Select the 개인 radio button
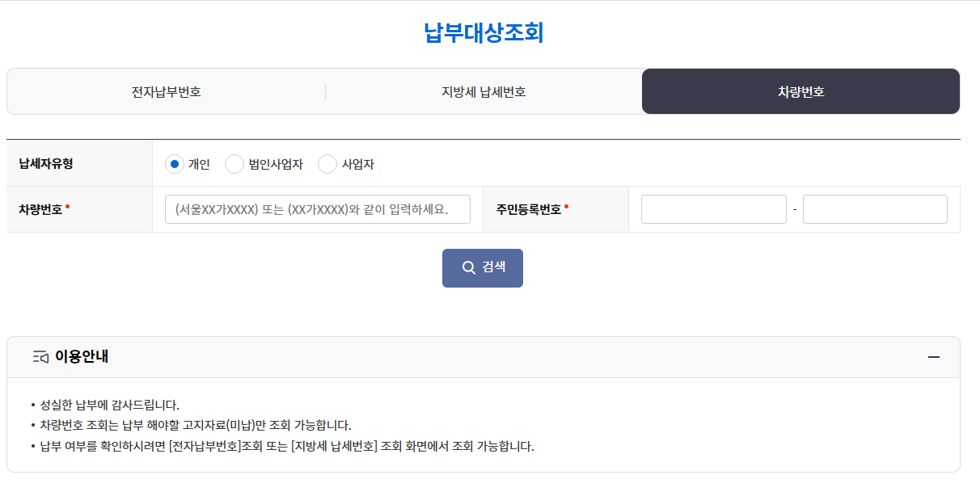The image size is (980, 496). click(x=173, y=163)
